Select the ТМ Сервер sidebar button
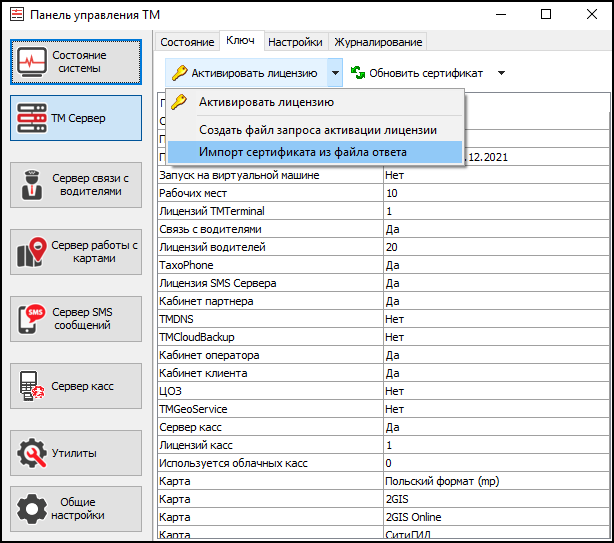 click(x=76, y=117)
